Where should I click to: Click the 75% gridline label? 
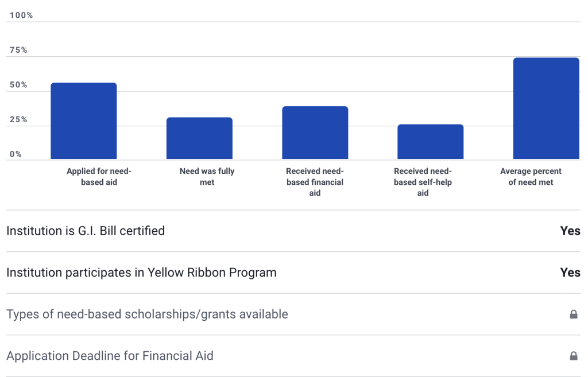[x=18, y=50]
